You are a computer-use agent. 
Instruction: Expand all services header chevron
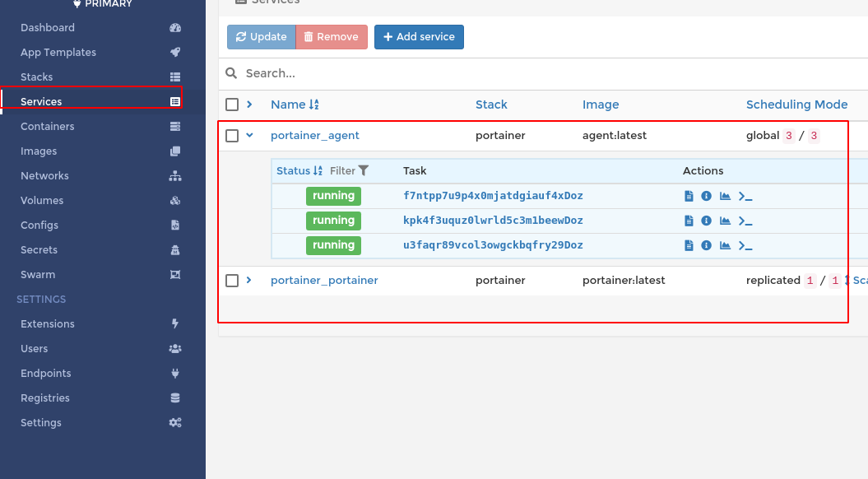point(249,104)
